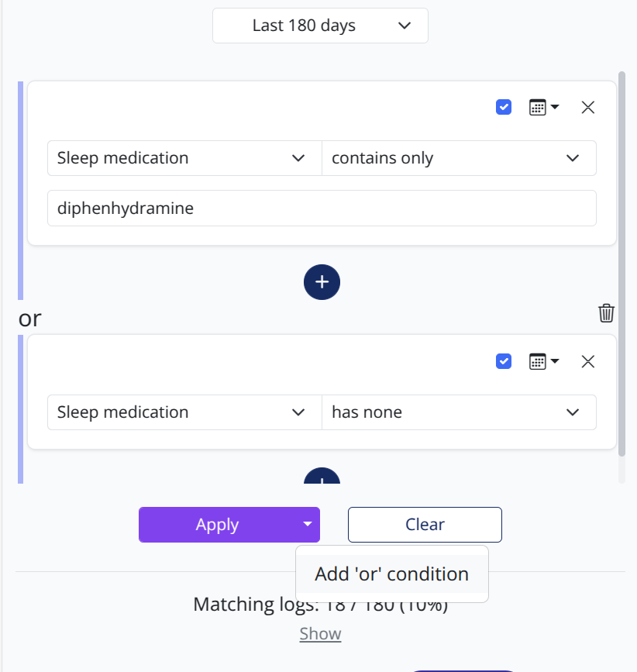Click the diphenhydramine text input field
The height and width of the screenshot is (672, 637).
coord(322,208)
